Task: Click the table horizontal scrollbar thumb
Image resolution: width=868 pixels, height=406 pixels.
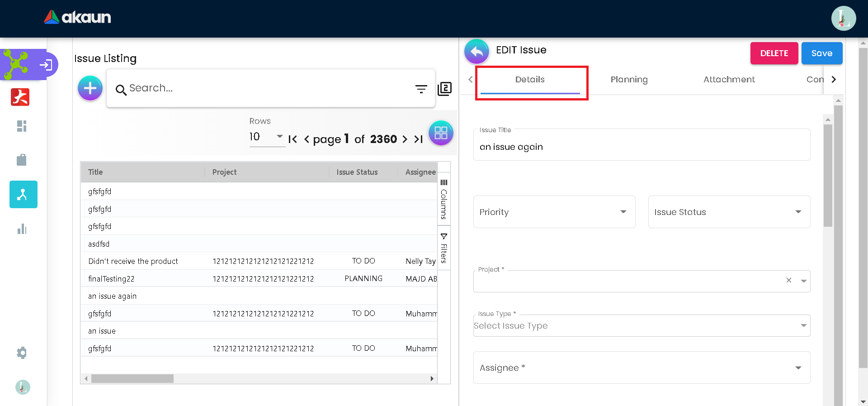Action: point(132,378)
